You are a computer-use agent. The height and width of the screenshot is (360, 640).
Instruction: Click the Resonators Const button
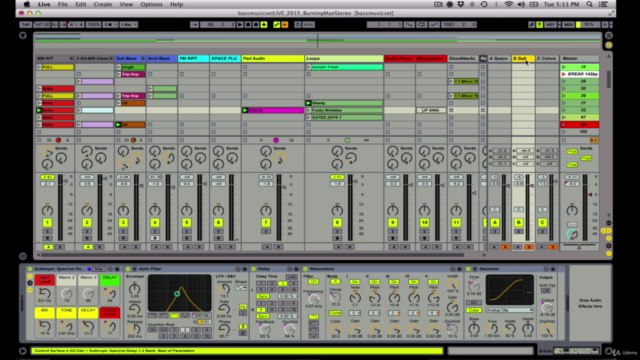(x=335, y=313)
